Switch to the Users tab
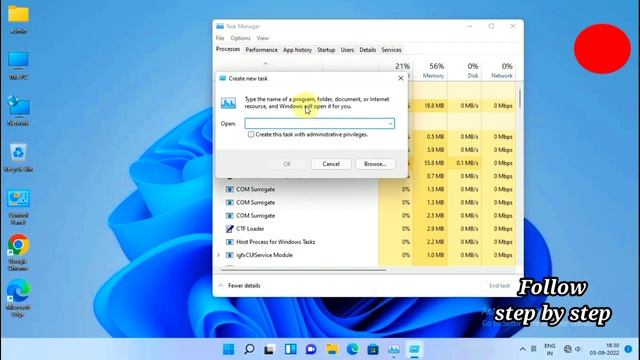The height and width of the screenshot is (360, 640). 347,50
